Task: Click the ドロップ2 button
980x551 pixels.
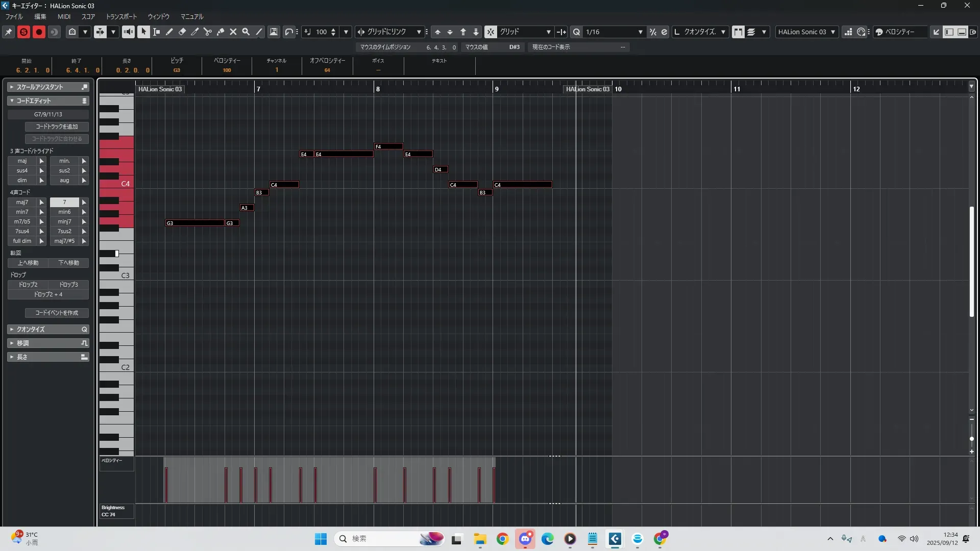Action: point(28,285)
